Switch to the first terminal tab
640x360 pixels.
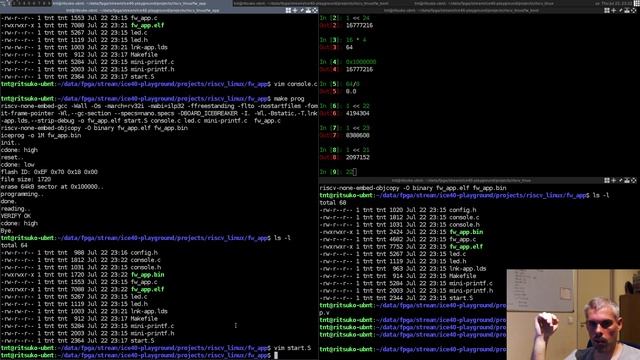pos(142,3)
